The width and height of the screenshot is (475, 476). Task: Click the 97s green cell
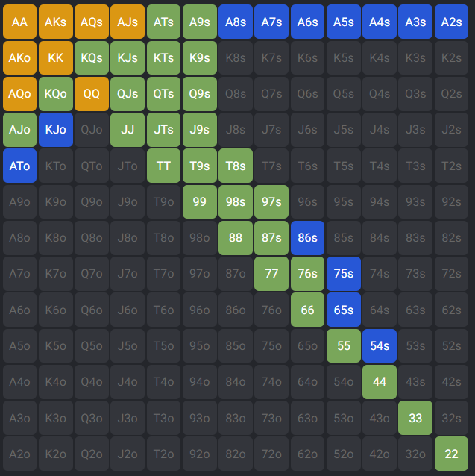[x=271, y=201]
